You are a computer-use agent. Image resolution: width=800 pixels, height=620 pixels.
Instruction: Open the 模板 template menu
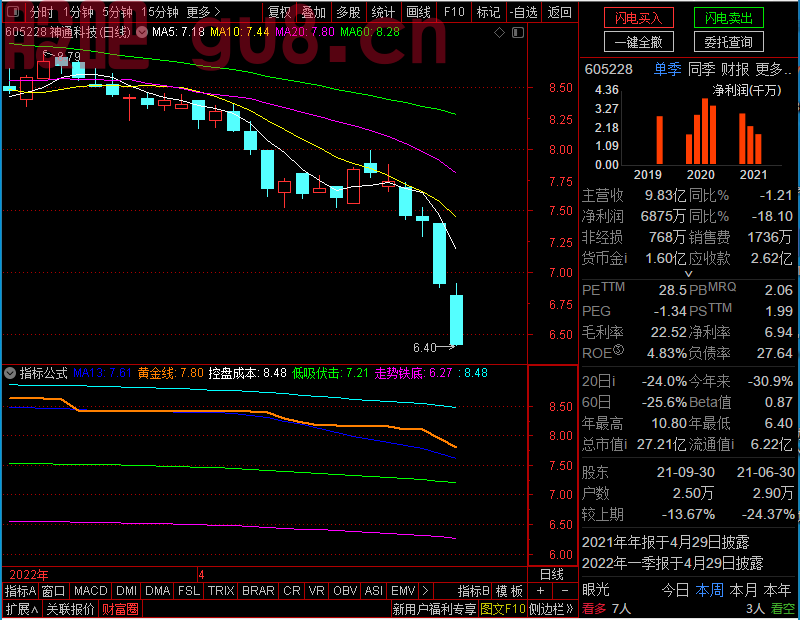tap(509, 591)
